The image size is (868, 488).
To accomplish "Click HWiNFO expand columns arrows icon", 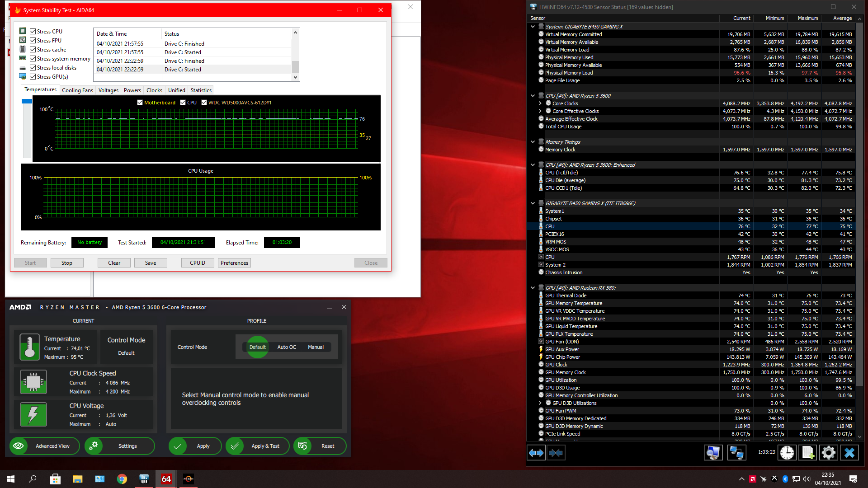I will pyautogui.click(x=536, y=453).
